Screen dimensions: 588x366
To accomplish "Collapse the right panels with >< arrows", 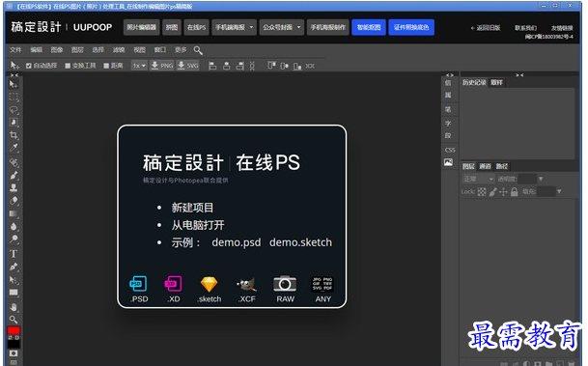I will point(519,75).
